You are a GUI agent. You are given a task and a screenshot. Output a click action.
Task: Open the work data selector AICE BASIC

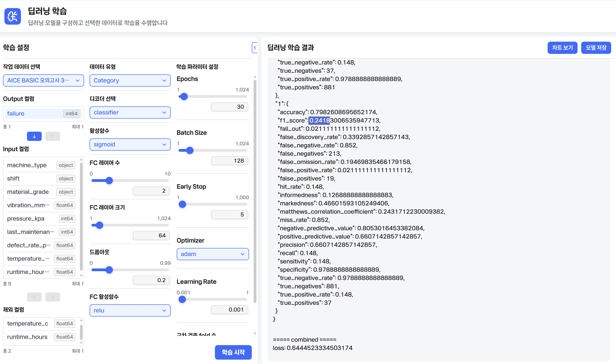[x=44, y=80]
